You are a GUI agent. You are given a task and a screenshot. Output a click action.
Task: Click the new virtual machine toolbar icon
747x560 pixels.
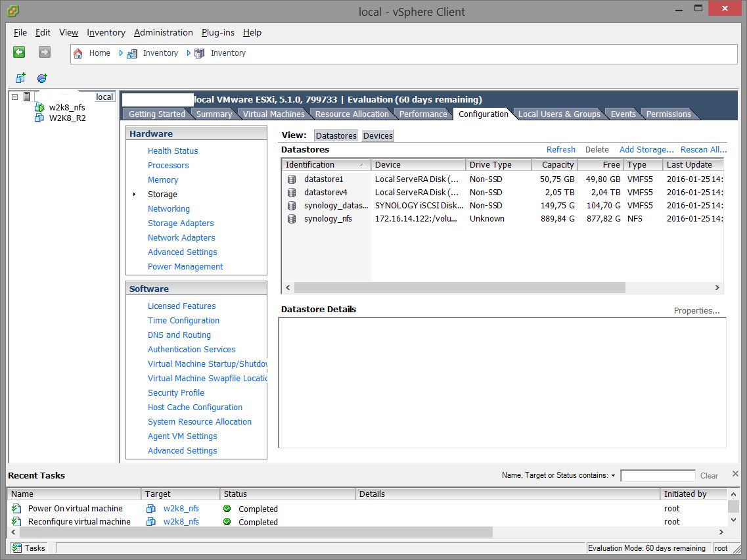(x=20, y=78)
